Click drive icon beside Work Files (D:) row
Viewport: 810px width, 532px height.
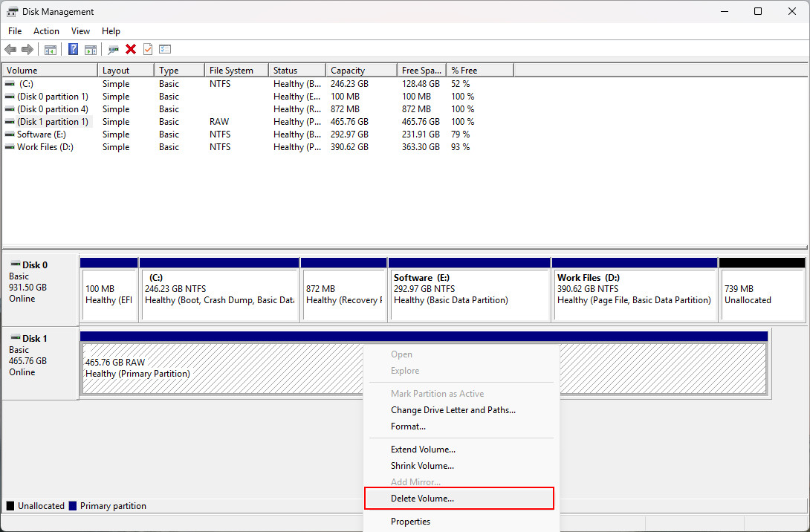pyautogui.click(x=10, y=147)
